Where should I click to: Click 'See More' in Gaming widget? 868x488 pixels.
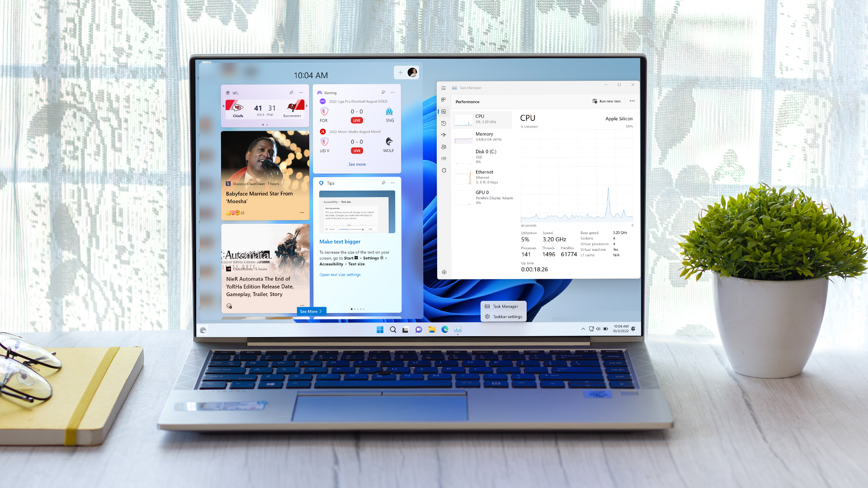pos(357,164)
